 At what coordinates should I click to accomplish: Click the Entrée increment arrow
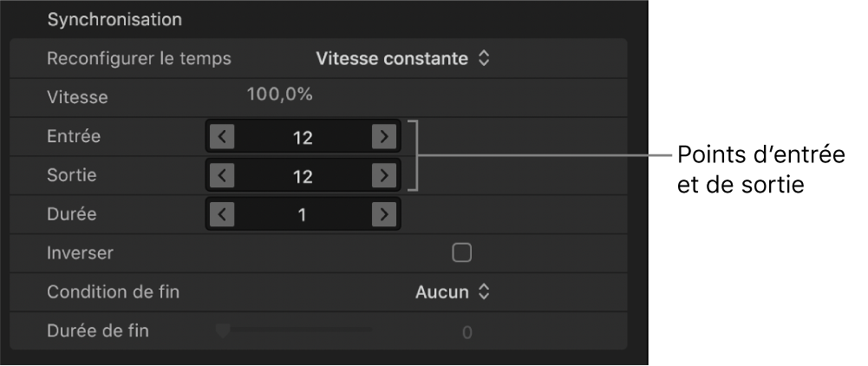(x=383, y=136)
